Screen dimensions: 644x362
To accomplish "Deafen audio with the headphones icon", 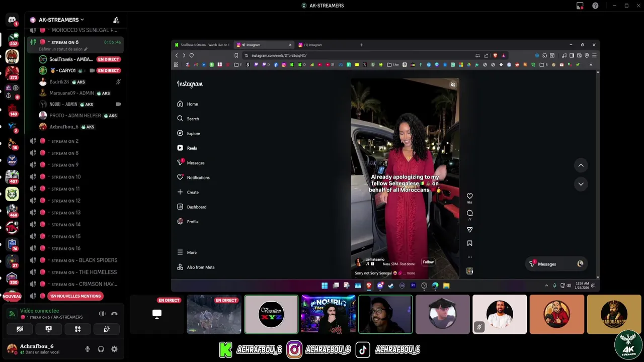I will [x=101, y=349].
